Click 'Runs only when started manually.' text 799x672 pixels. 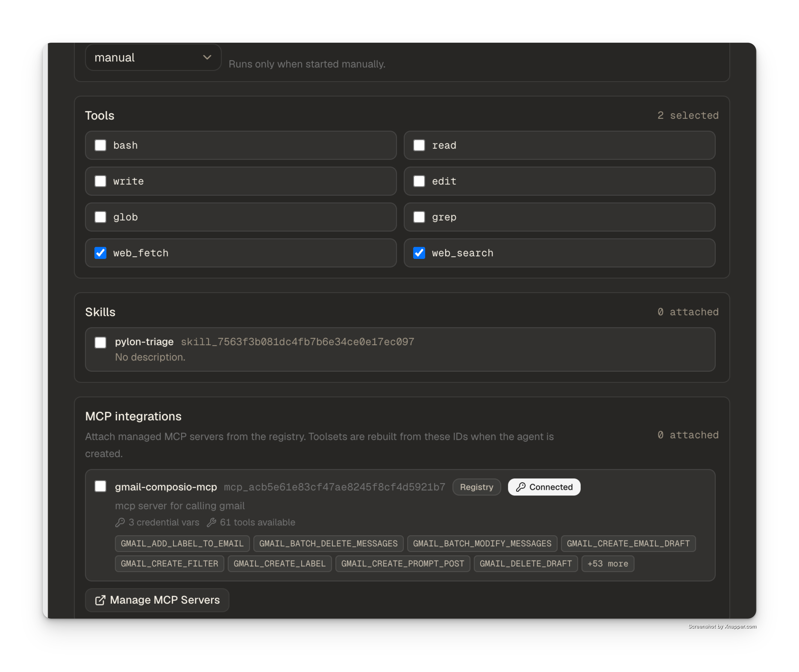coord(307,64)
